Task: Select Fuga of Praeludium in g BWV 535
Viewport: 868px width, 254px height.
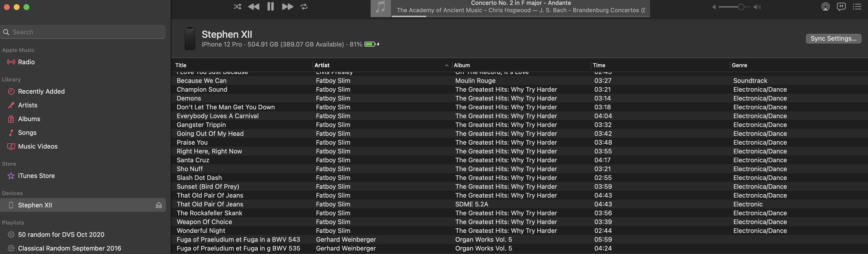Action: (x=238, y=248)
